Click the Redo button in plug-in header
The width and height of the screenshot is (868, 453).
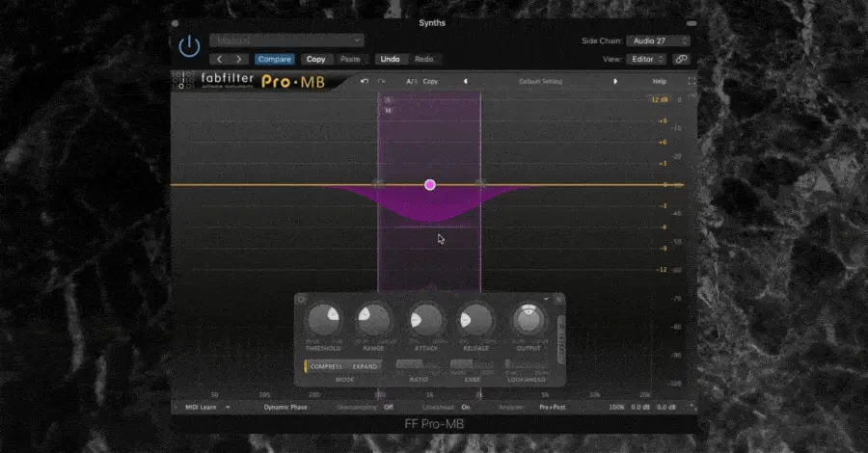(x=424, y=59)
